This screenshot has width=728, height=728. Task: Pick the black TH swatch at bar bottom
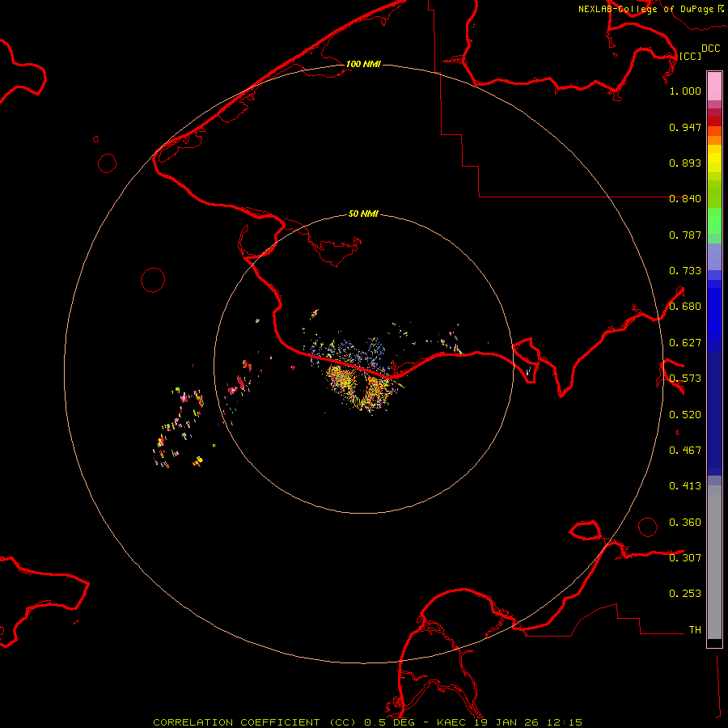pyautogui.click(x=714, y=643)
